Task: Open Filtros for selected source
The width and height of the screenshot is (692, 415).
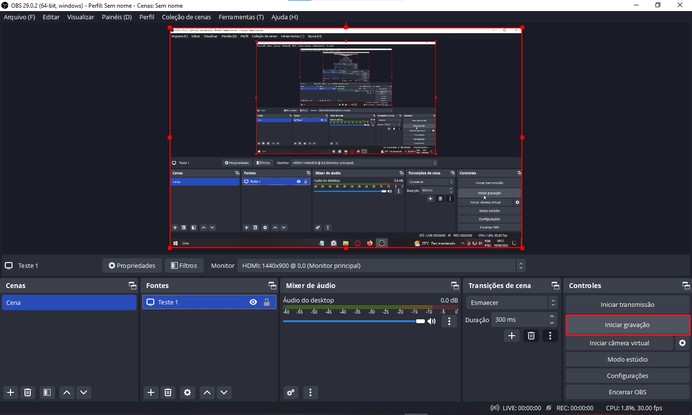Action: (x=184, y=265)
